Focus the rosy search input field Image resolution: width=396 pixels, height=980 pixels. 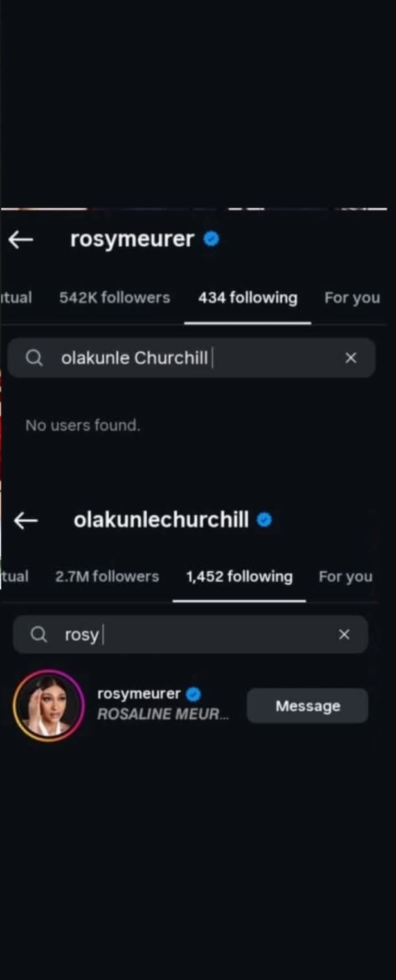tap(193, 635)
